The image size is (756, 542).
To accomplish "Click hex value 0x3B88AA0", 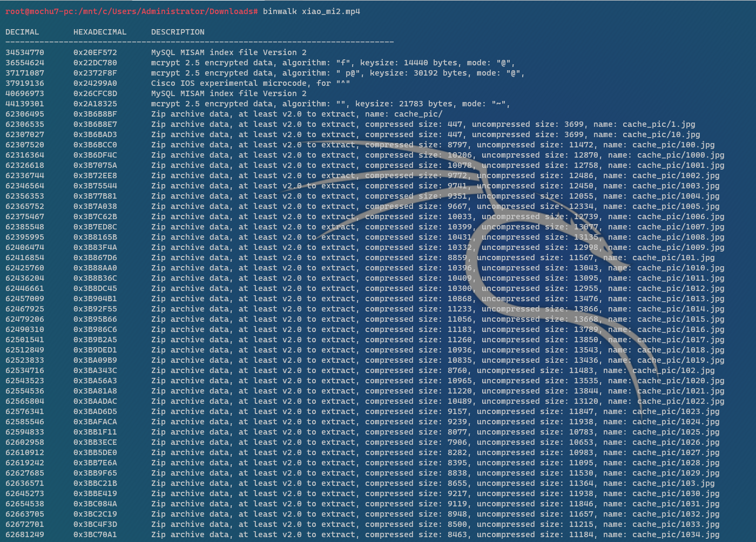I will click(x=95, y=268).
